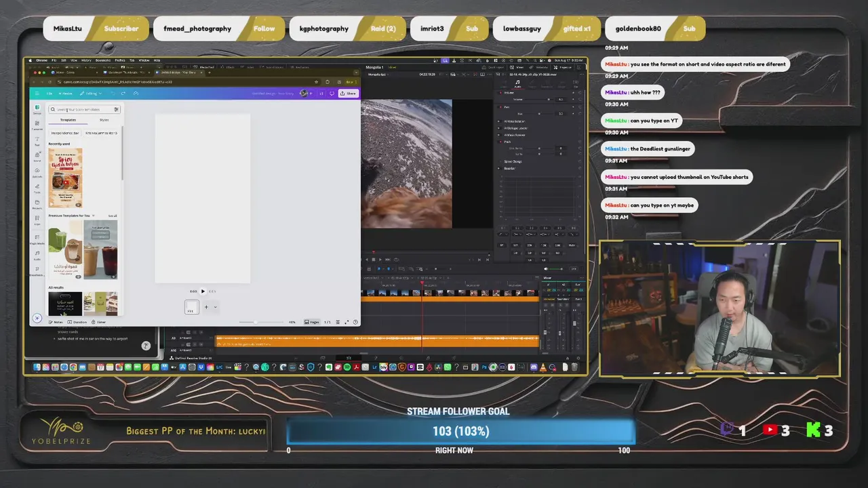
Task: Click the cloud save status icon
Action: (136, 94)
